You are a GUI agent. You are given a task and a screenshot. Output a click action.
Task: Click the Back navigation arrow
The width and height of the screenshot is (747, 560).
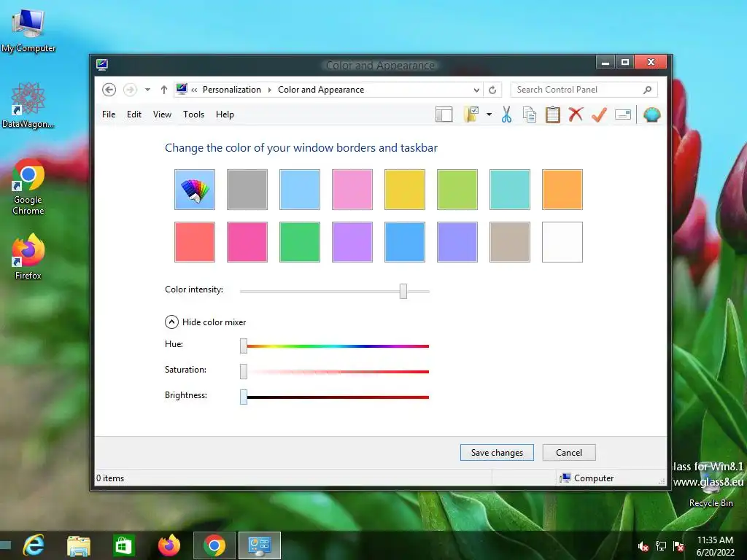point(109,90)
